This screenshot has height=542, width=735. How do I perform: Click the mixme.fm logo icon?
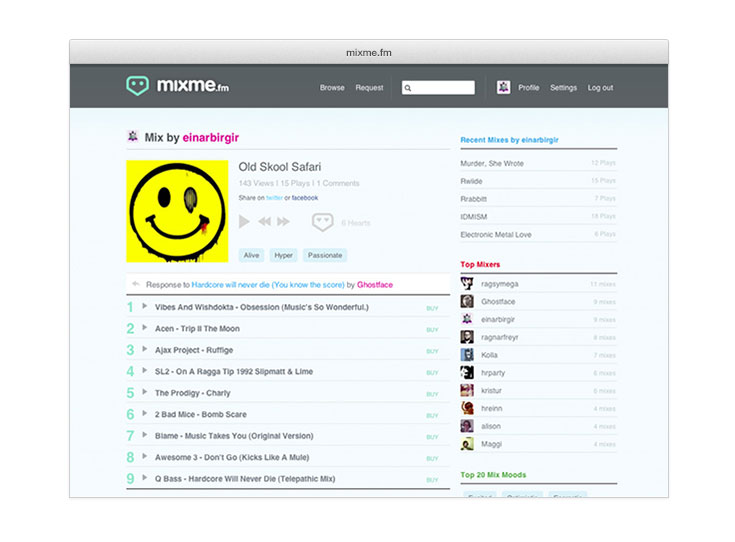coord(137,86)
